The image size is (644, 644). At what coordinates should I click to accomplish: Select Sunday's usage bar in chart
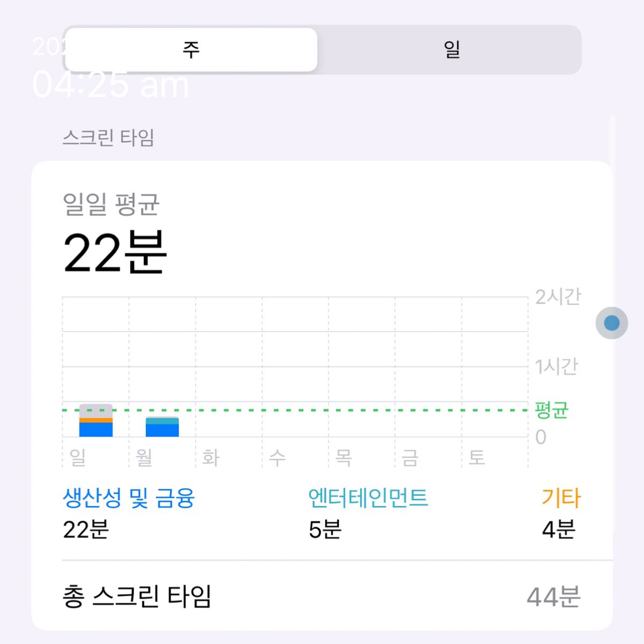click(x=96, y=420)
